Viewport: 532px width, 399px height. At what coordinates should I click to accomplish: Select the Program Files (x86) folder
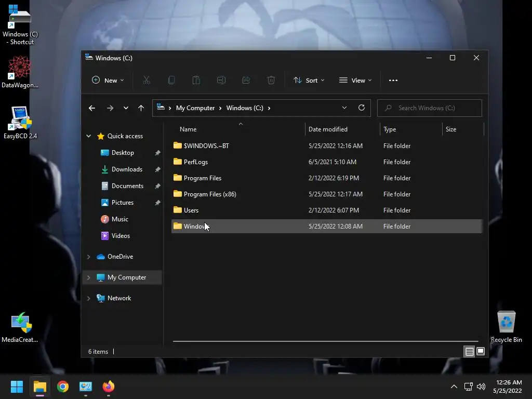pyautogui.click(x=327, y=194)
